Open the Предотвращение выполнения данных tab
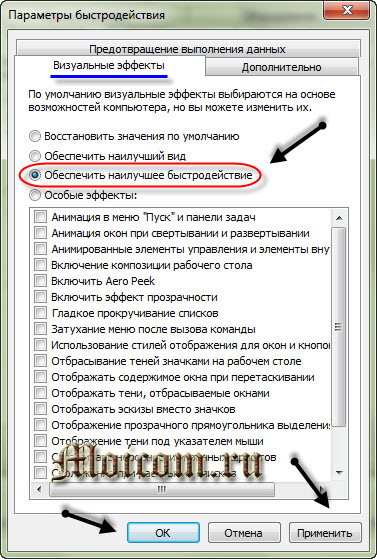 [x=188, y=49]
